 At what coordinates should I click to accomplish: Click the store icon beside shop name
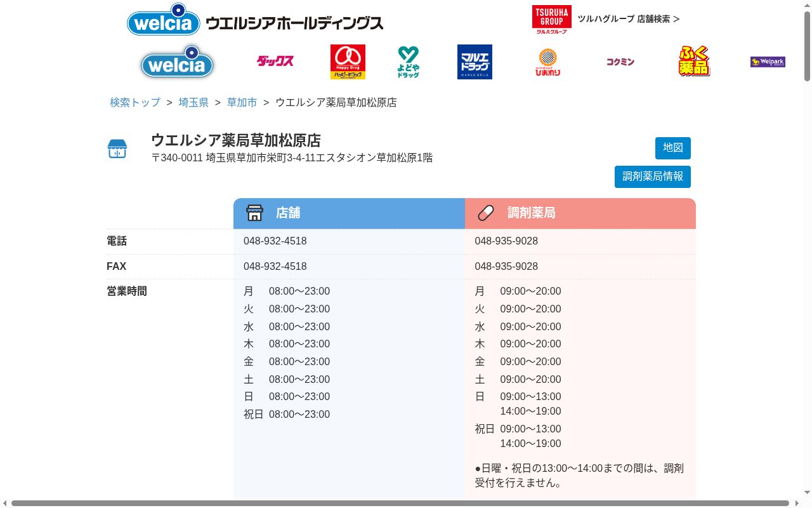pos(117,149)
